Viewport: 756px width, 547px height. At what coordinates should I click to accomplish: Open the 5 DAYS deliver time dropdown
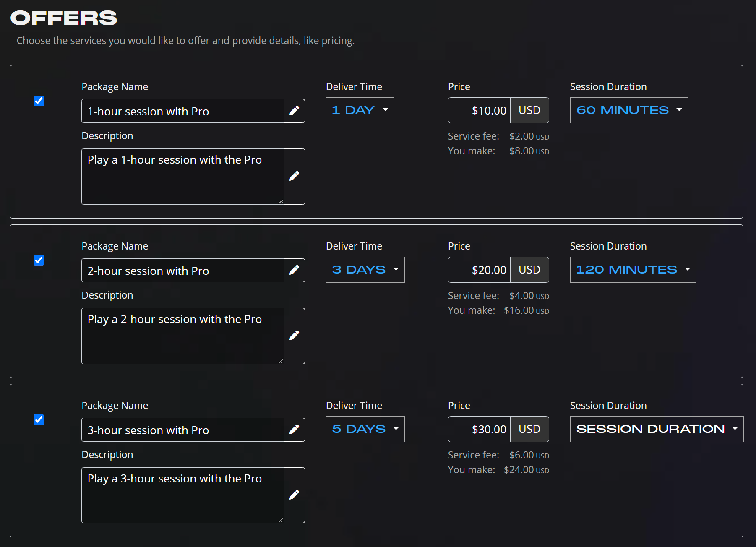pos(365,429)
